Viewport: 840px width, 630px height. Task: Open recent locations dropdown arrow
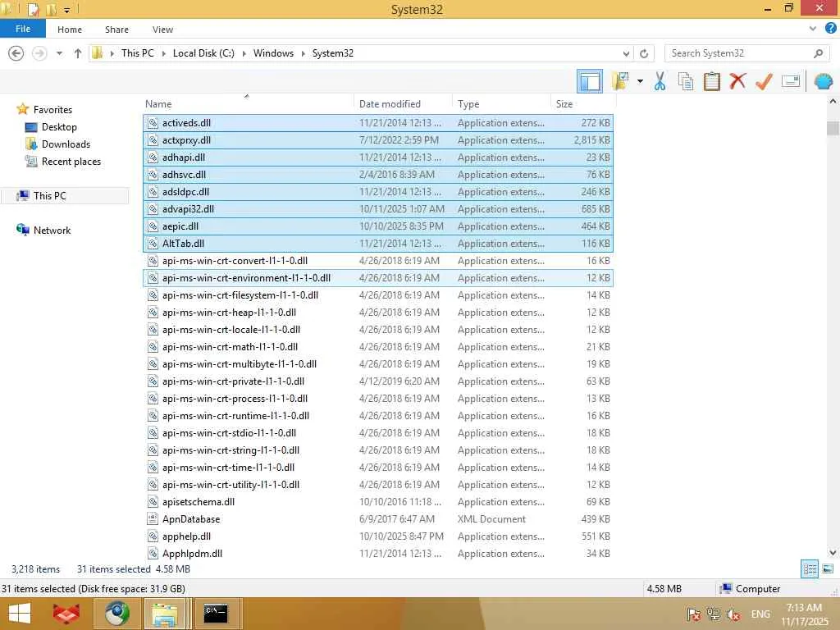[x=59, y=53]
